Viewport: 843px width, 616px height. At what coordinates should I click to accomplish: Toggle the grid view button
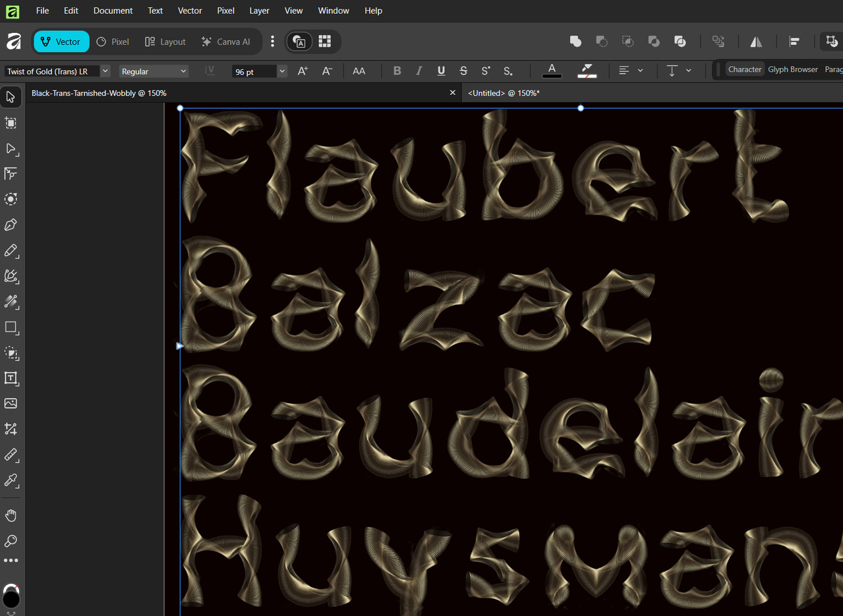click(x=324, y=42)
